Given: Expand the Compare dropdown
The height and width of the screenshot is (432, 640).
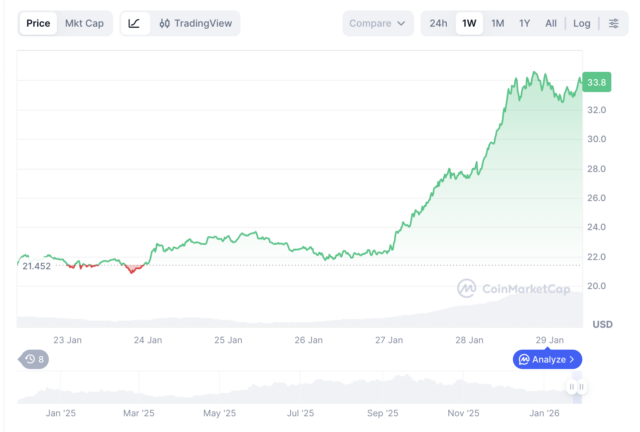Looking at the screenshot, I should [x=378, y=23].
